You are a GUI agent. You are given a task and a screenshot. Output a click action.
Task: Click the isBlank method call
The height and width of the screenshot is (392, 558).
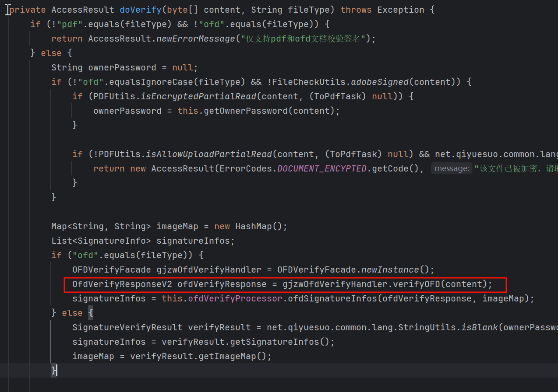click(x=480, y=327)
